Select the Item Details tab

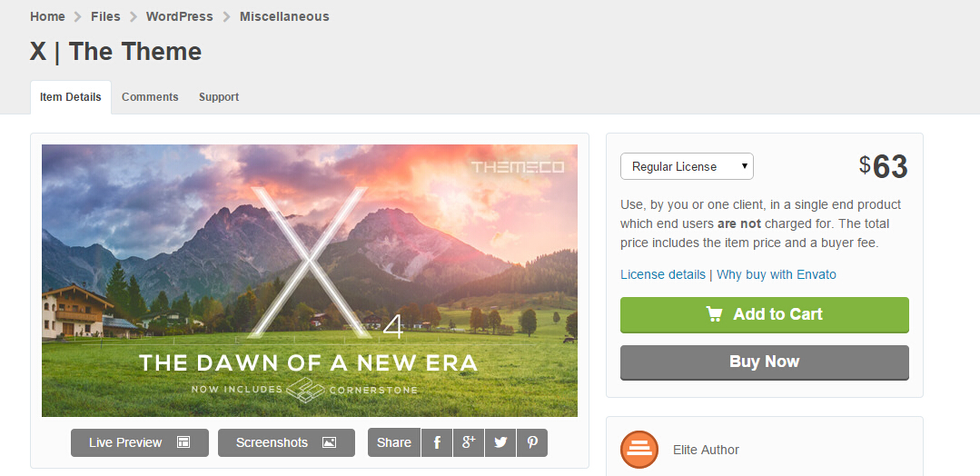tap(71, 97)
